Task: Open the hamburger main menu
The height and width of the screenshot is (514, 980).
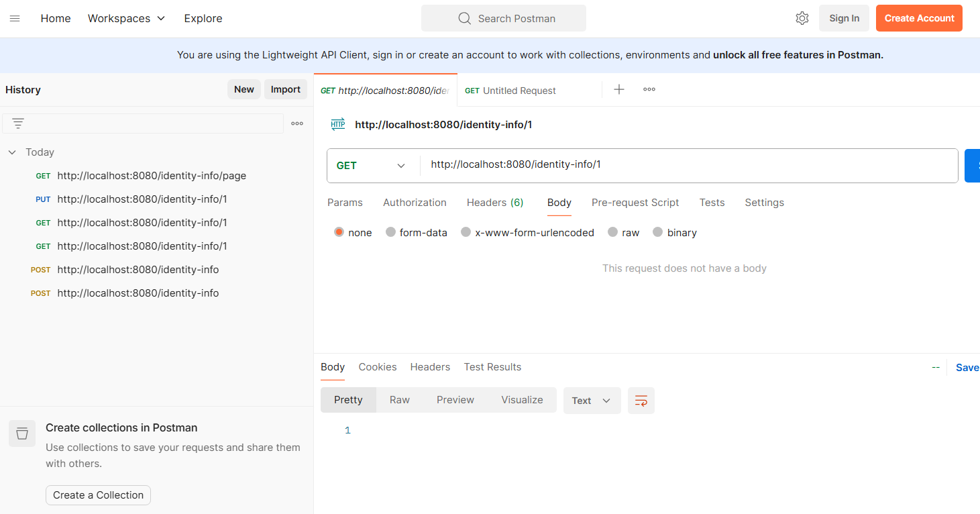Action: coord(15,18)
